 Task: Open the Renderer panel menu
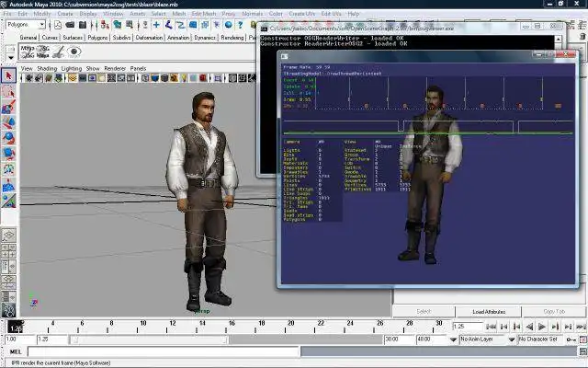point(115,68)
